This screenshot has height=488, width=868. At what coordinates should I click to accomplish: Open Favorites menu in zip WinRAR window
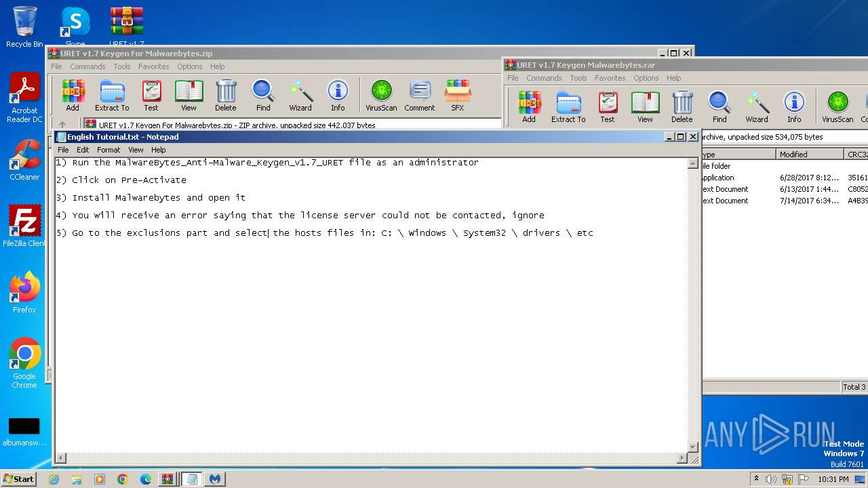tap(154, 66)
